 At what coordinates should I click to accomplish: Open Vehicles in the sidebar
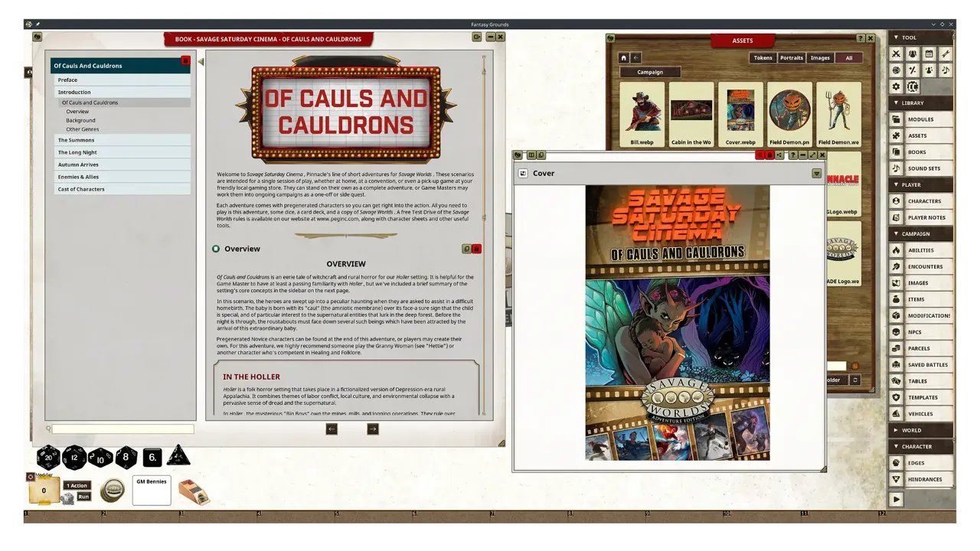[x=921, y=414]
